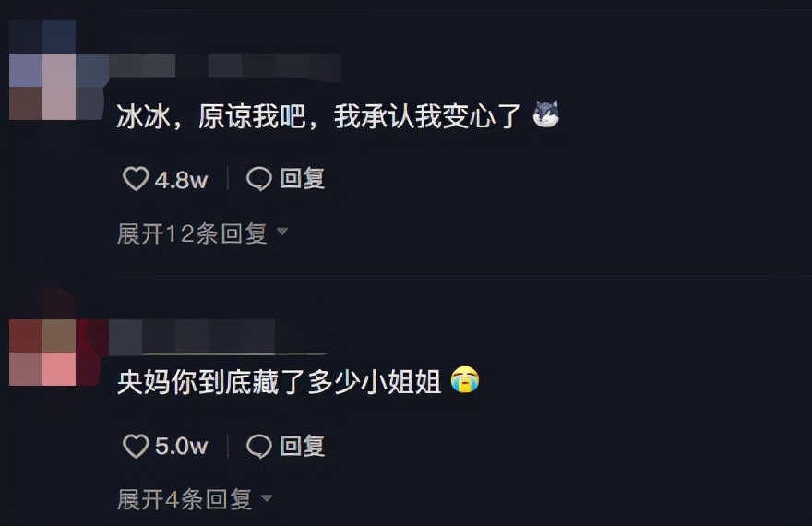The image size is (812, 526).
Task: Click the cat emoji after 我变心了
Action: (546, 114)
